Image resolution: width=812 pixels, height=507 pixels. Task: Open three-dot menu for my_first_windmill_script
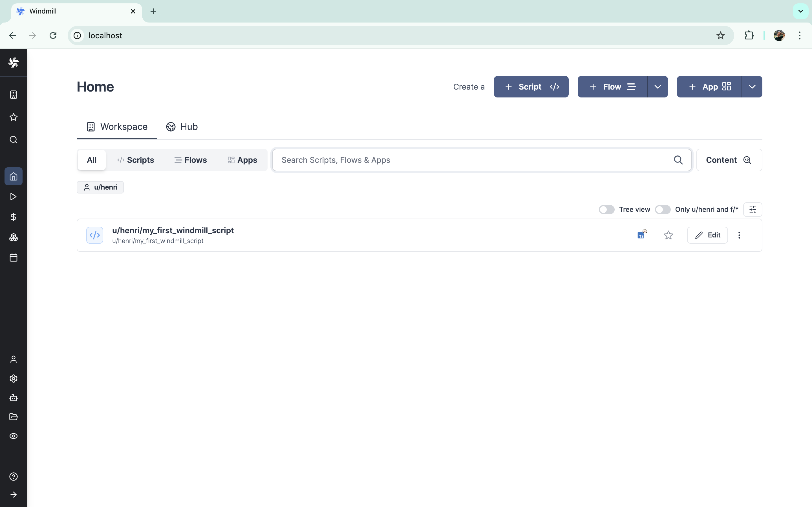[x=739, y=235]
